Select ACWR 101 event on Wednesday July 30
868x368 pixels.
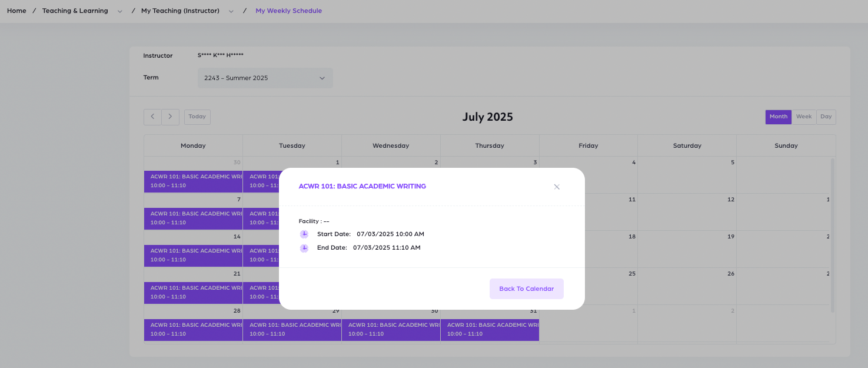391,330
